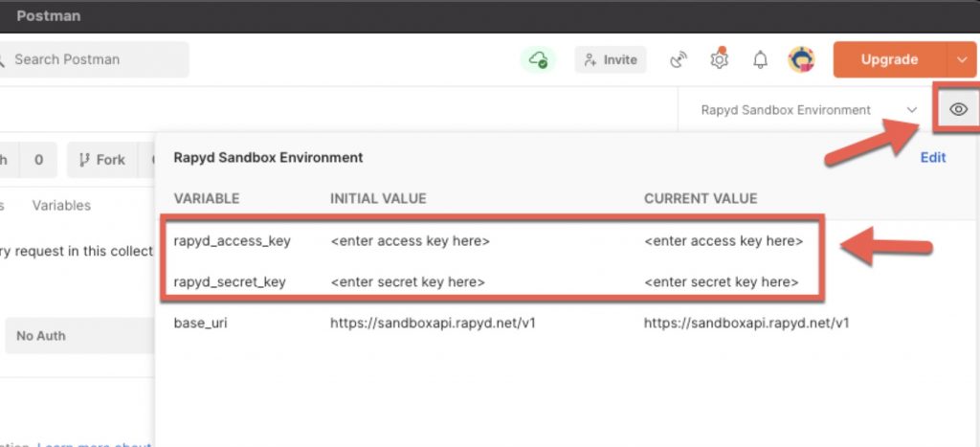The width and height of the screenshot is (980, 447).
Task: Click the Invite button
Action: pyautogui.click(x=611, y=59)
